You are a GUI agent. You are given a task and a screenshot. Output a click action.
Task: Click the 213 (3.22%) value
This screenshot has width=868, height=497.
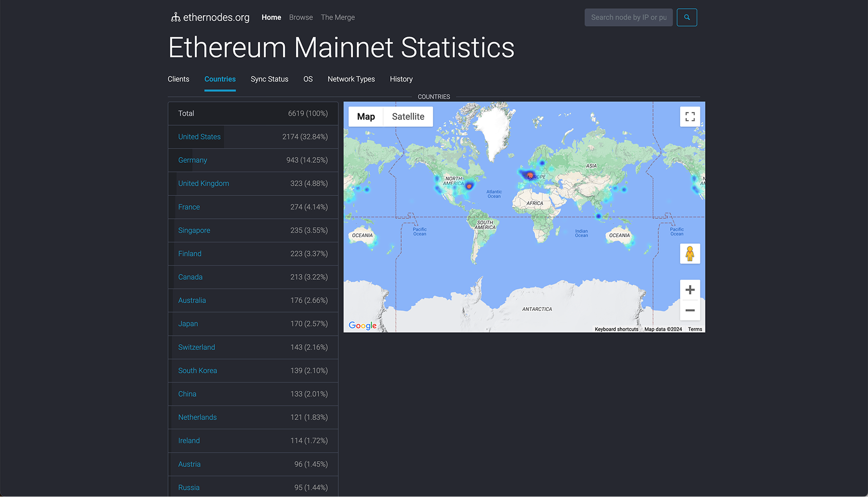click(x=309, y=277)
